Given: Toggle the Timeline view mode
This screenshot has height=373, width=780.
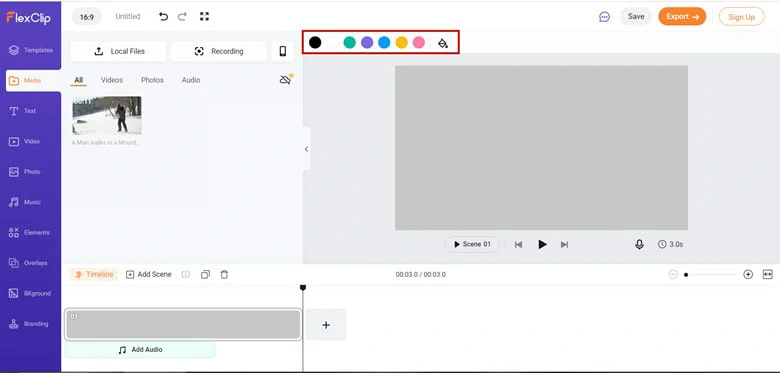Looking at the screenshot, I should coord(94,275).
